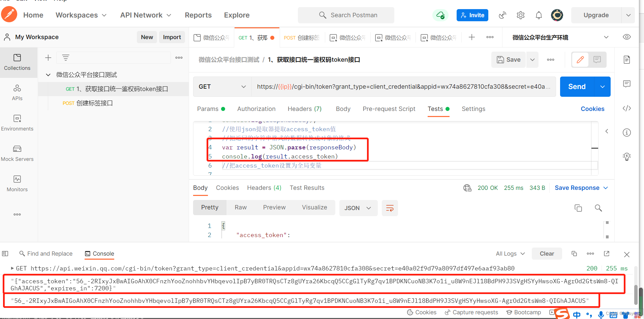Search within the response body
644x319 pixels.
(598, 208)
